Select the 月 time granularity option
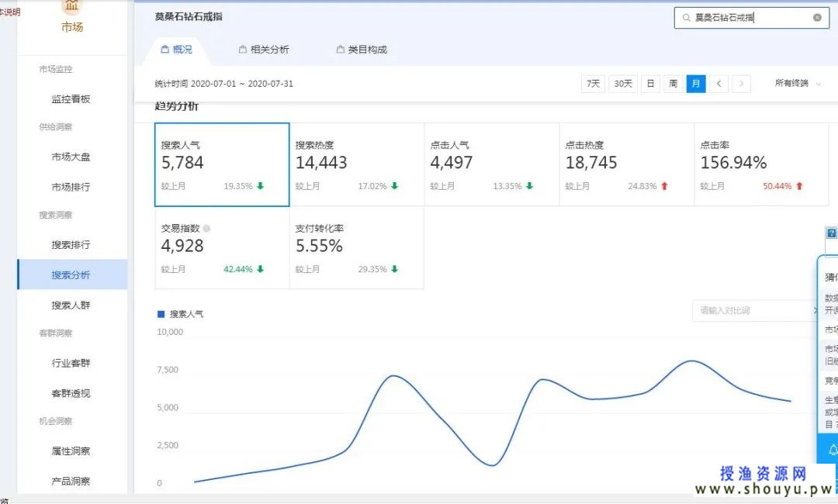The image size is (838, 504). click(x=696, y=84)
